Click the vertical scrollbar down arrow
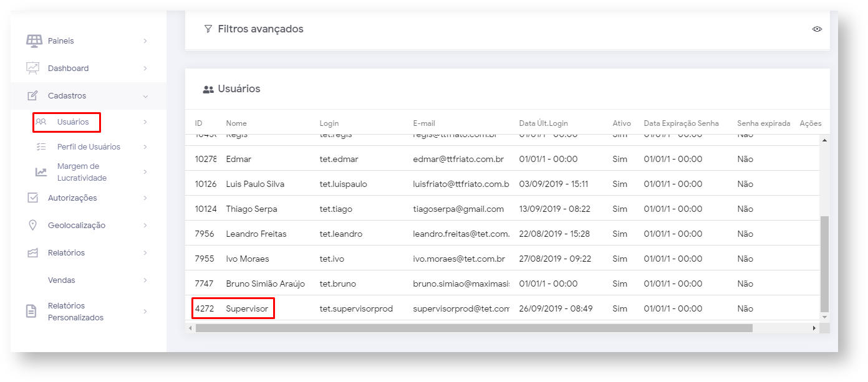The width and height of the screenshot is (868, 382). click(825, 317)
